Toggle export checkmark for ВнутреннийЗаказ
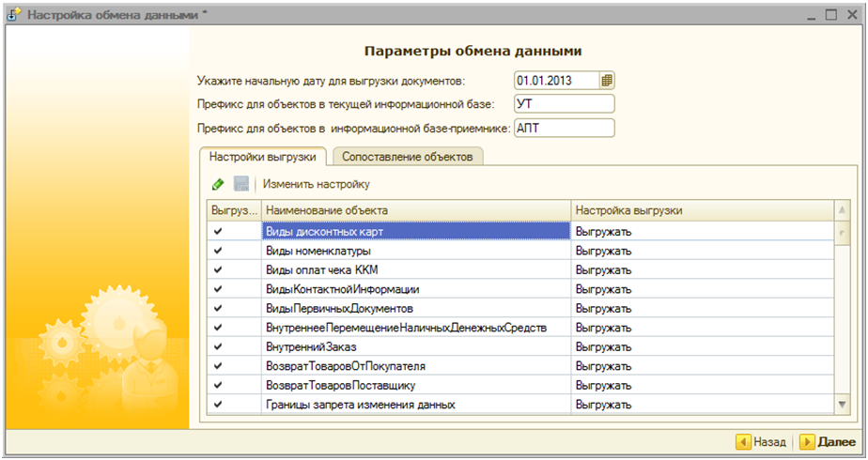 219,346
